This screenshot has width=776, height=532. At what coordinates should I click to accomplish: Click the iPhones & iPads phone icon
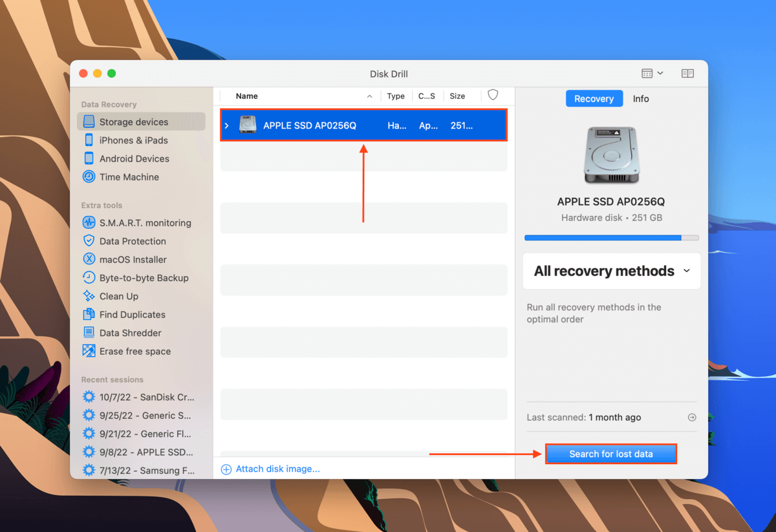pos(89,140)
